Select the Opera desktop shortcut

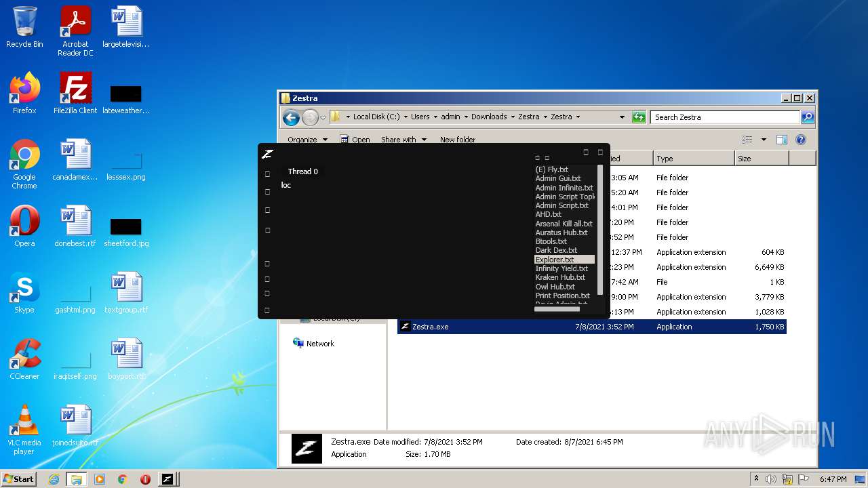point(24,226)
